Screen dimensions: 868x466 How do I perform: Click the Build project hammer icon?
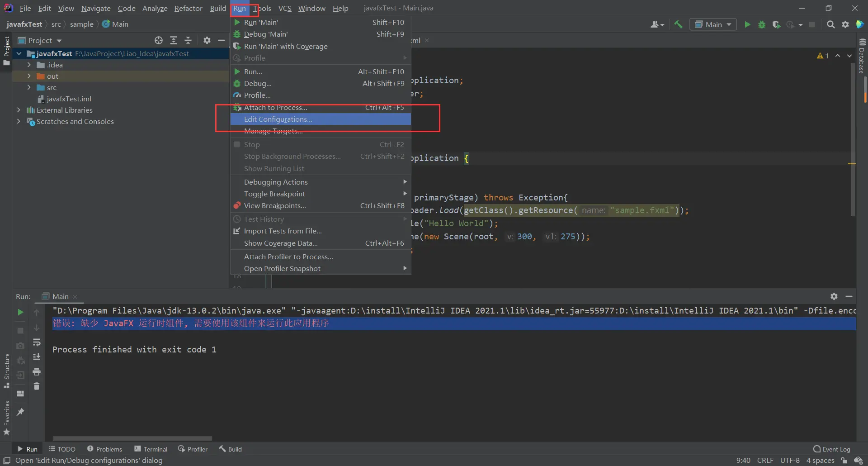678,24
